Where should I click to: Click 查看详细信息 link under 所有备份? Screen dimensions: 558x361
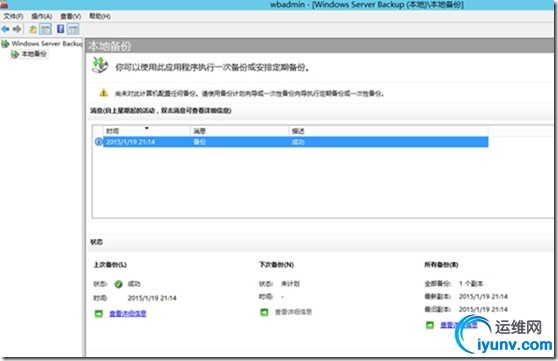pos(459,325)
